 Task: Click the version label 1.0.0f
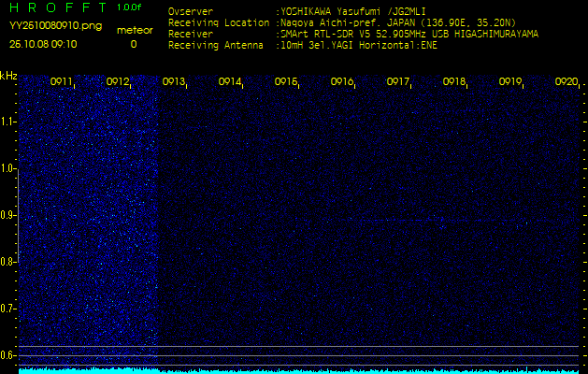tap(129, 7)
